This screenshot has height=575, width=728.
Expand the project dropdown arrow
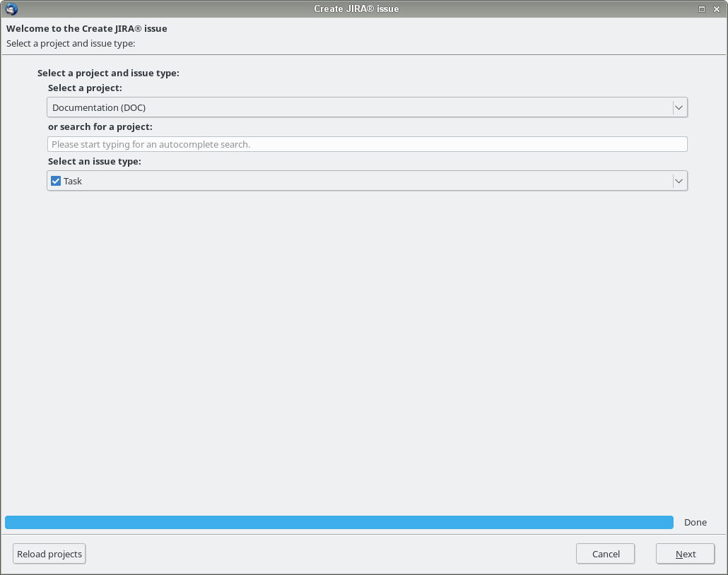pyautogui.click(x=679, y=107)
